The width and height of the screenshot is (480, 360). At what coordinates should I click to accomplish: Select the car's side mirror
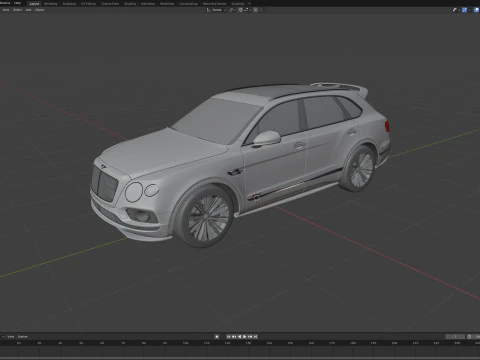point(267,138)
